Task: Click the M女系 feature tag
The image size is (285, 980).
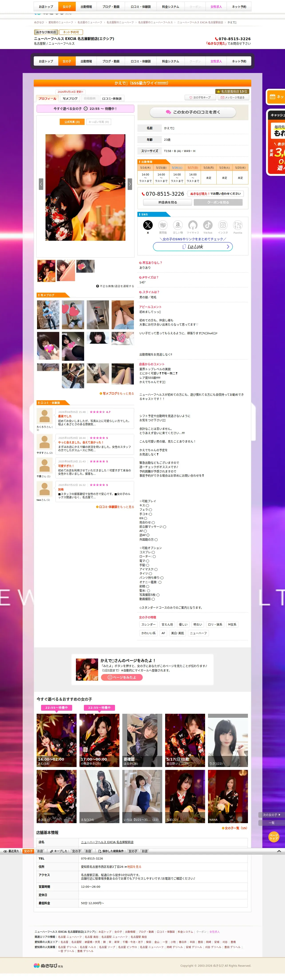Action: point(232,625)
